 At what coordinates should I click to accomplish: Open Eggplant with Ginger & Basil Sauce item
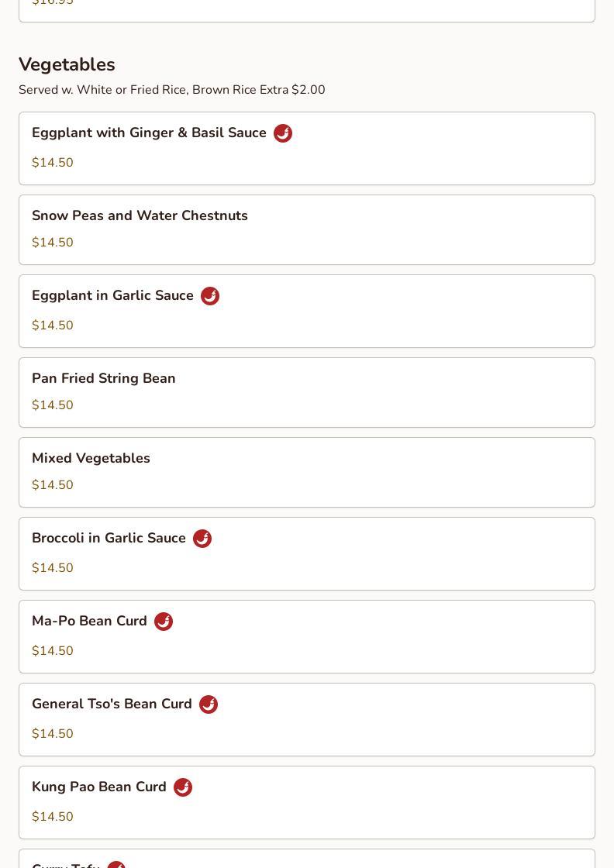point(149,133)
